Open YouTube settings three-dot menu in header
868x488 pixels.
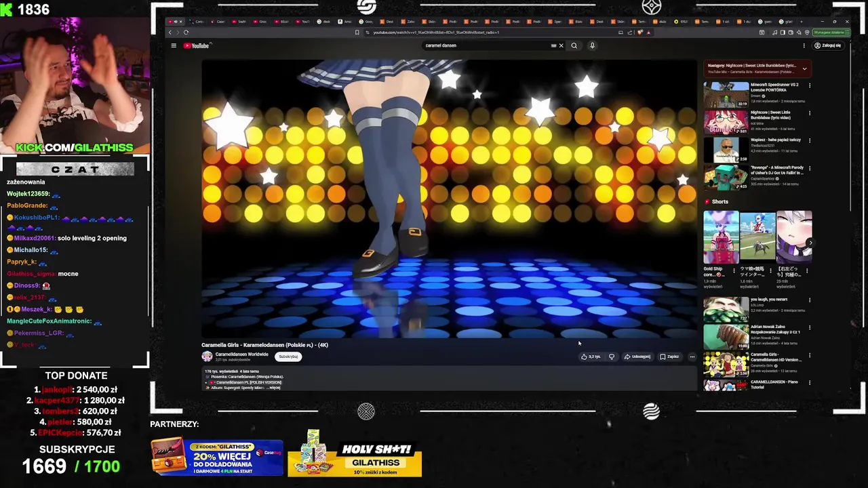coord(804,45)
